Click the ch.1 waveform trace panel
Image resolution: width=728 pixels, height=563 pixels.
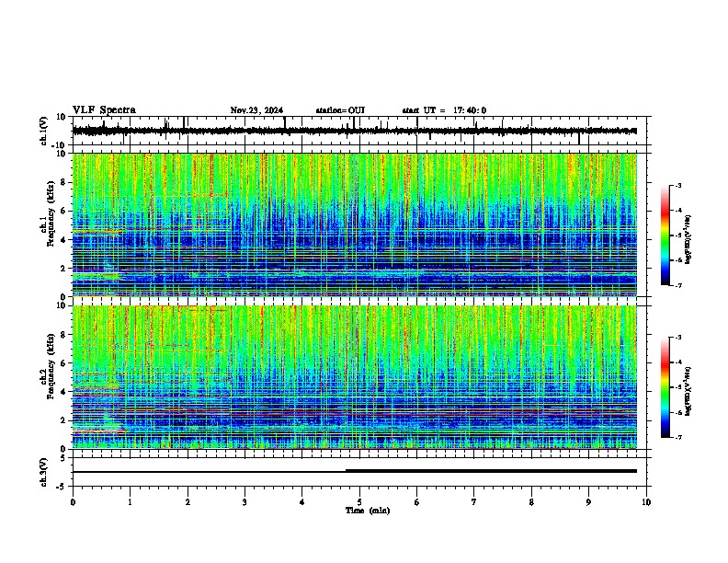[x=361, y=131]
